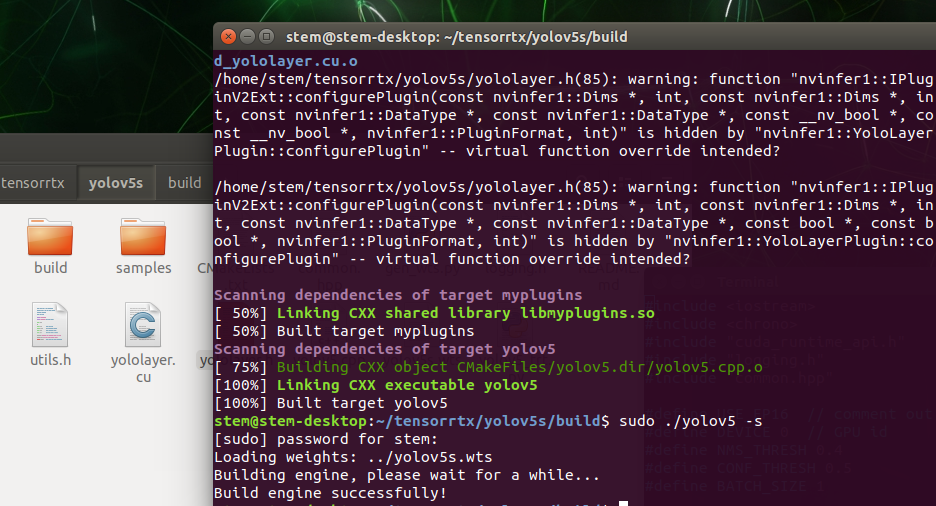The image size is (936, 506).
Task: Click 'Scanning dependencies of target myplugins' line
Action: tap(398, 295)
